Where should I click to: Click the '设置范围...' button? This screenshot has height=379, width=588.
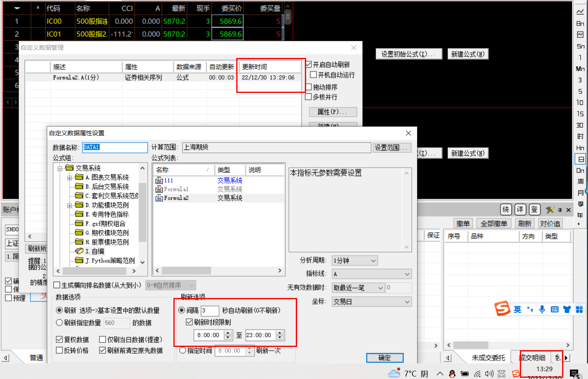[x=392, y=148]
